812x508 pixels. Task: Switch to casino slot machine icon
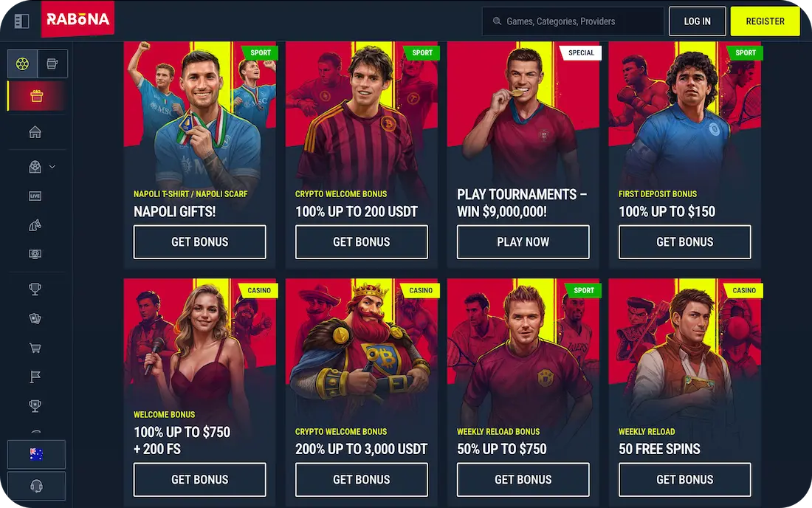coord(52,63)
